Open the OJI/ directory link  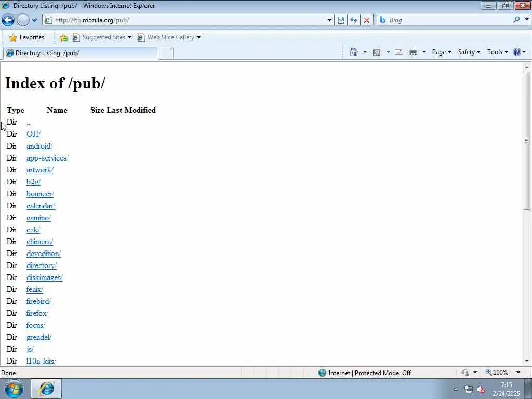[33, 134]
